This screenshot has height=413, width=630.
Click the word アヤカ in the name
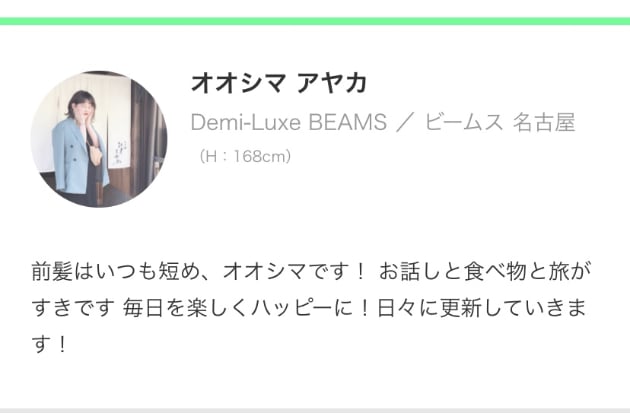point(332,83)
